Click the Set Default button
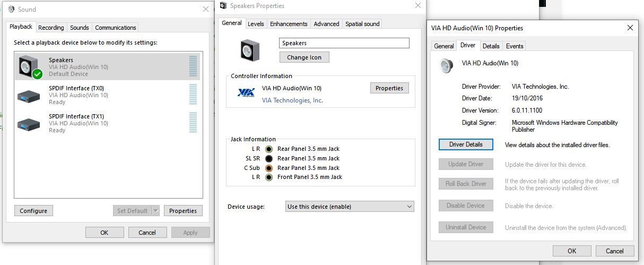The width and height of the screenshot is (644, 265). (132, 211)
